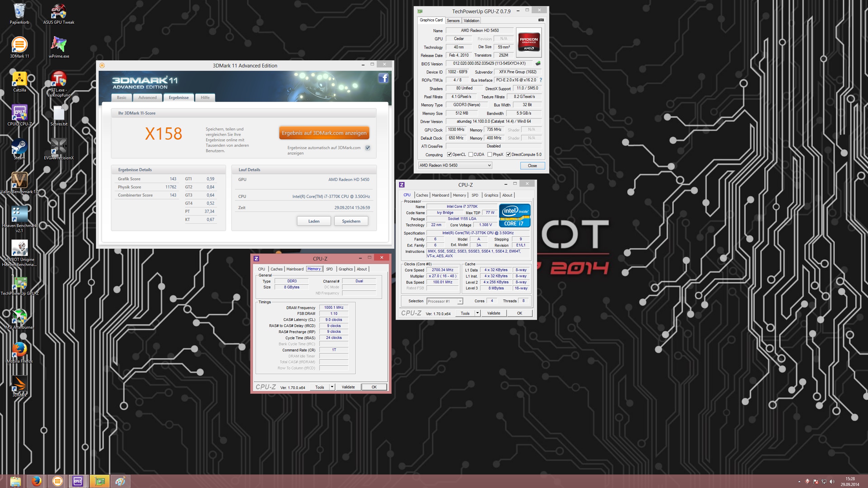The height and width of the screenshot is (488, 868).
Task: Open Tools dropdown arrow in CPU-Z Memory window
Action: tap(332, 387)
